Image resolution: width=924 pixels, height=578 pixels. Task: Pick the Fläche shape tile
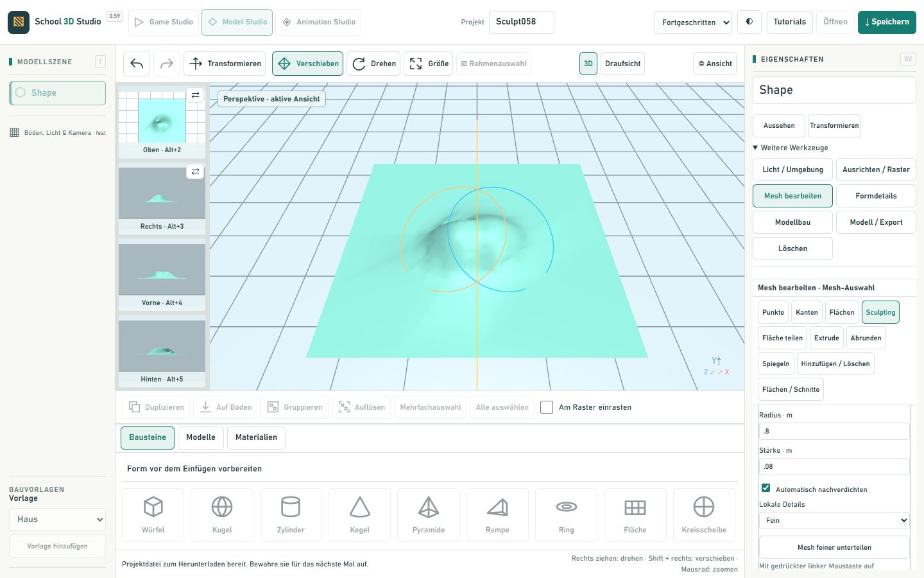point(635,515)
